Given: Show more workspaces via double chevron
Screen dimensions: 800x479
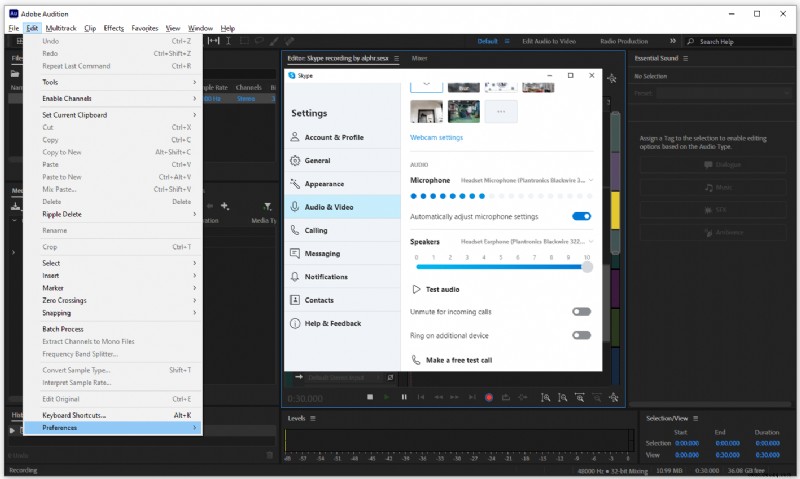Looking at the screenshot, I should coord(673,41).
